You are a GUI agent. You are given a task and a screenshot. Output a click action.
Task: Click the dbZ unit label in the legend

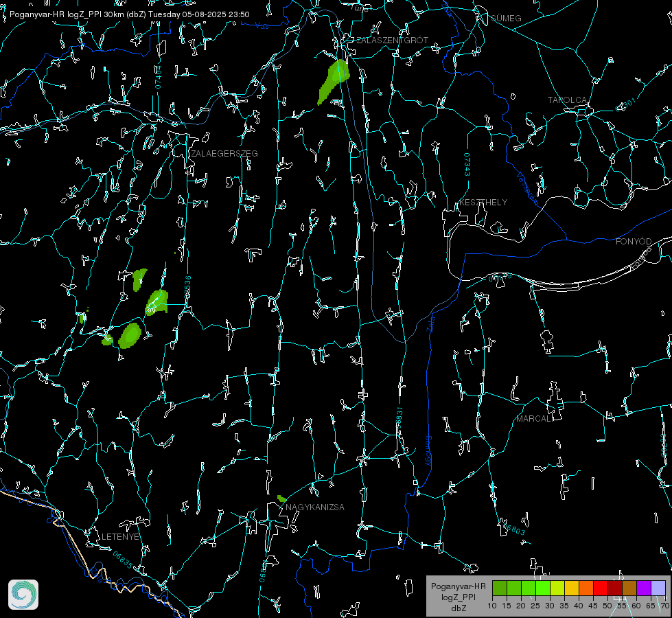pos(459,608)
